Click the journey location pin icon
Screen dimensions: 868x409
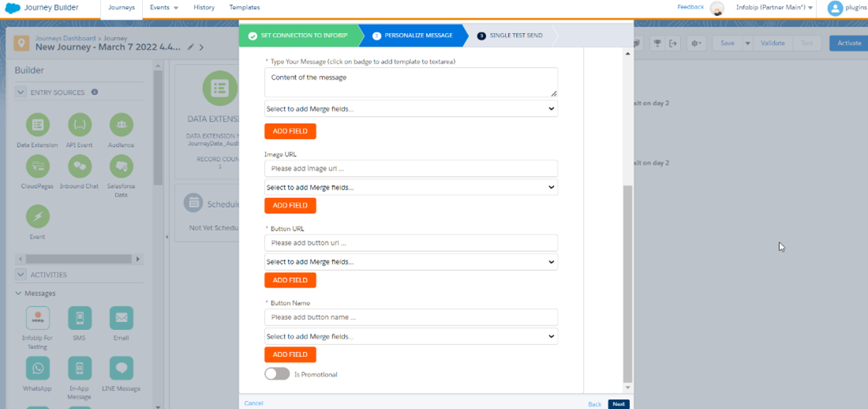point(22,43)
